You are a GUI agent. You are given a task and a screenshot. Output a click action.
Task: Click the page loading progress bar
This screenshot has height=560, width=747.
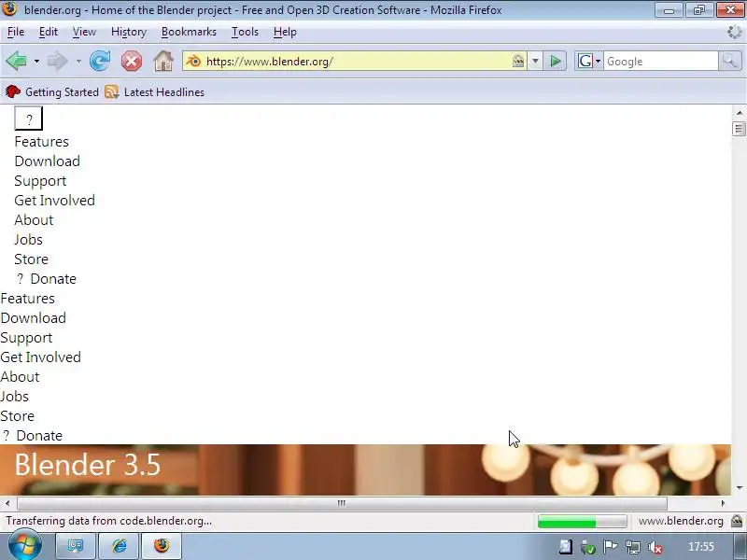point(582,522)
